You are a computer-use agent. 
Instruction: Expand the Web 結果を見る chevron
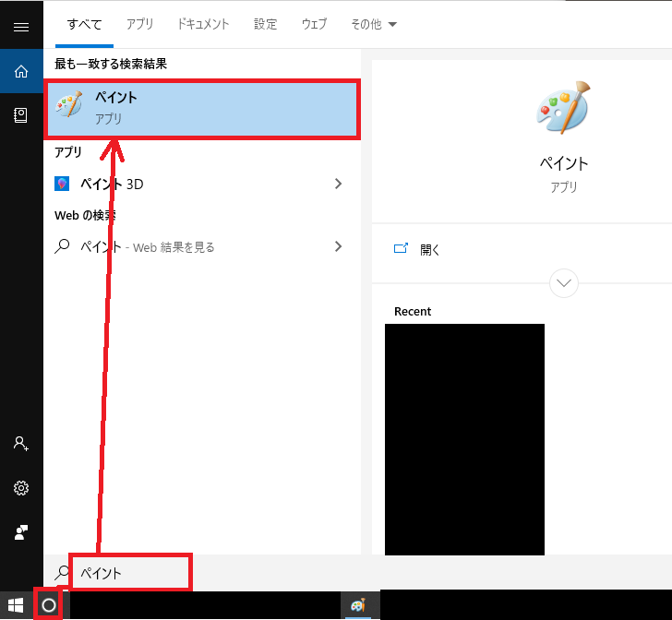click(338, 246)
